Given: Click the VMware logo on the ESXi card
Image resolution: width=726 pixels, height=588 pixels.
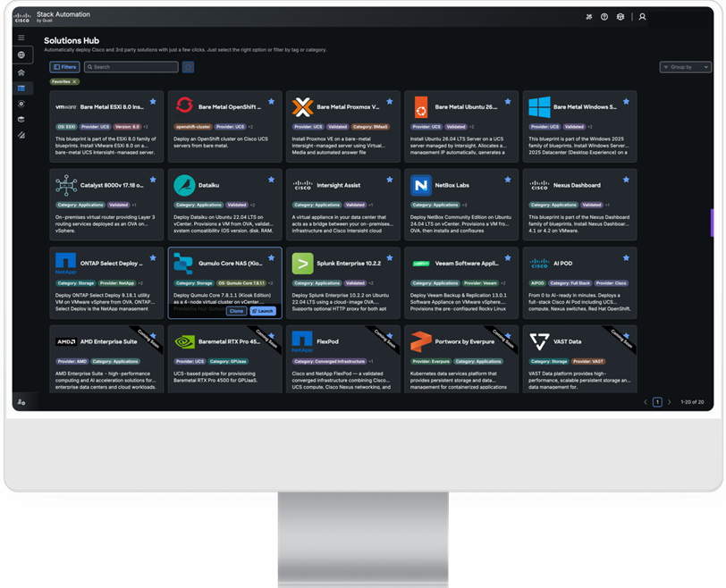Looking at the screenshot, I should tap(66, 107).
